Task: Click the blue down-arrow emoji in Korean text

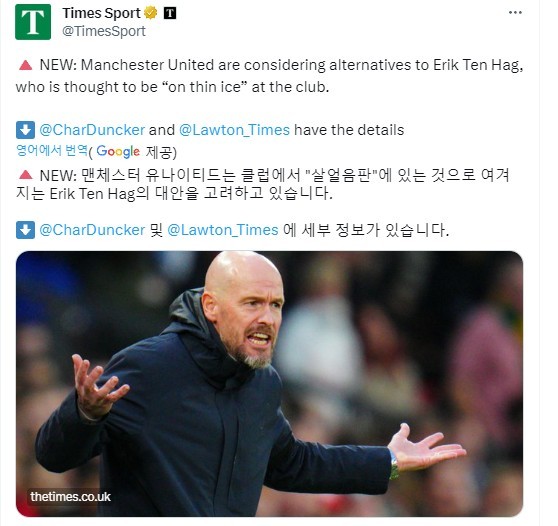Action: (x=25, y=230)
